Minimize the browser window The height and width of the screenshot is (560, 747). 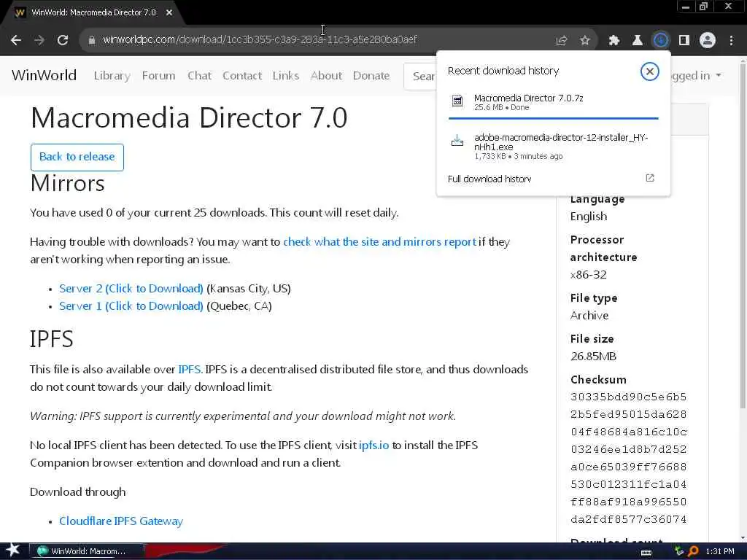pyautogui.click(x=686, y=7)
